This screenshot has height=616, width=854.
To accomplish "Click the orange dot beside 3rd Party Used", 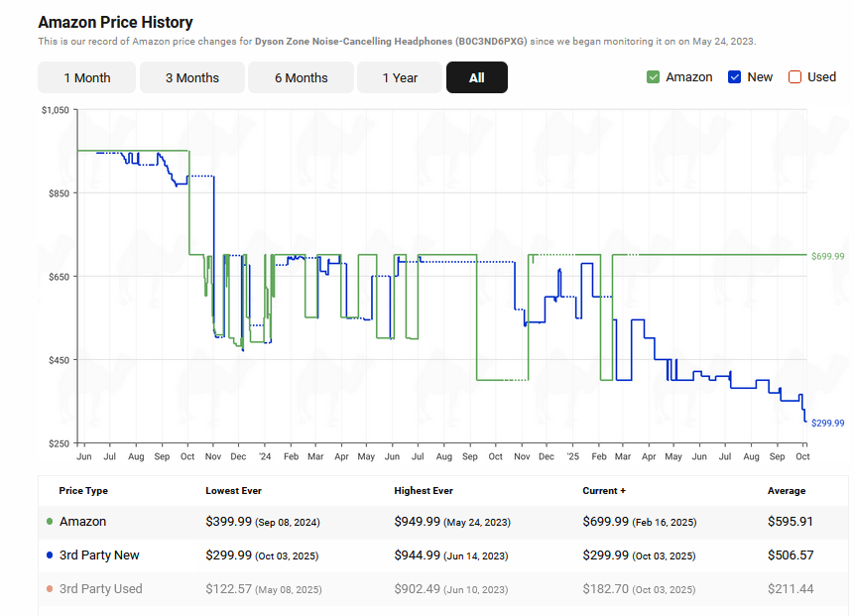I will 50,589.
